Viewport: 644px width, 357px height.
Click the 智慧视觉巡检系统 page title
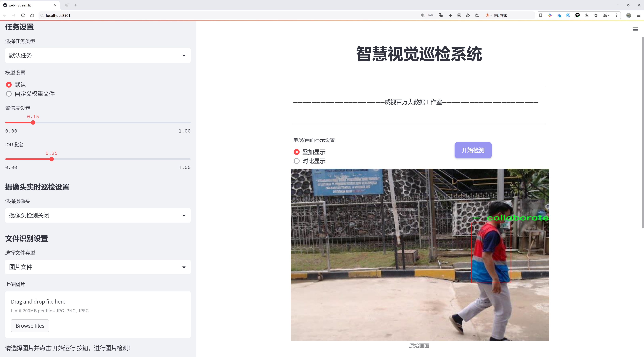pos(419,54)
